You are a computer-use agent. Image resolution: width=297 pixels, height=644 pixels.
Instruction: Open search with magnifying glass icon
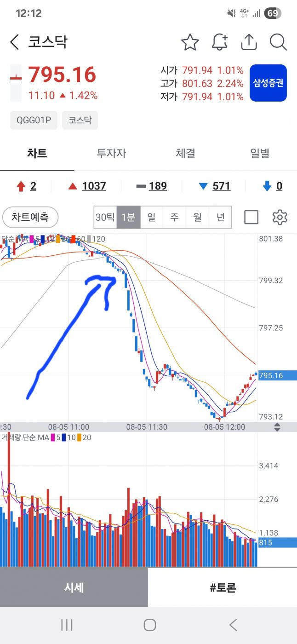click(278, 42)
